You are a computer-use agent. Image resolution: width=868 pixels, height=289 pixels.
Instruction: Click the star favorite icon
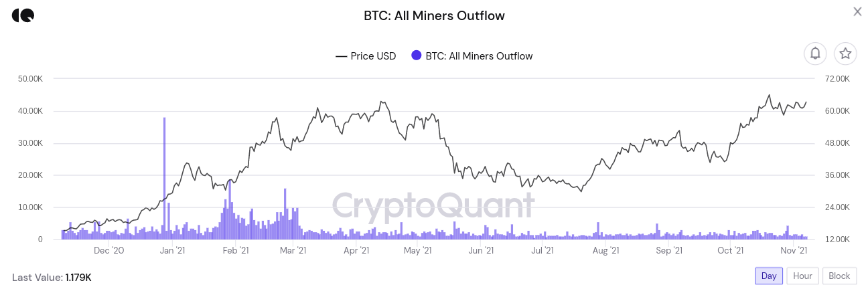845,54
